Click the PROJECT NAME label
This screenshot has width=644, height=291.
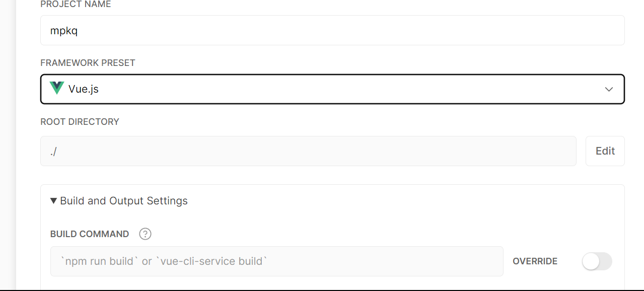pyautogui.click(x=76, y=5)
